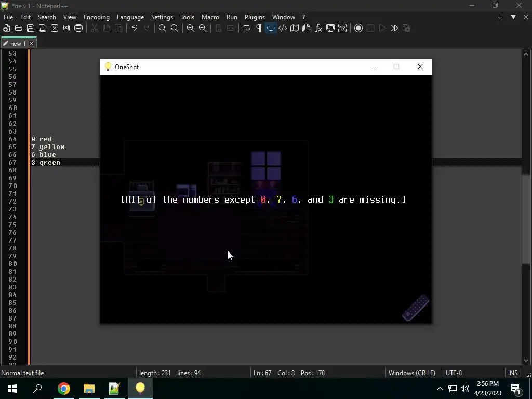Image resolution: width=532 pixels, height=399 pixels.
Task: Close all documents from the toolbar
Action: [x=66, y=28]
